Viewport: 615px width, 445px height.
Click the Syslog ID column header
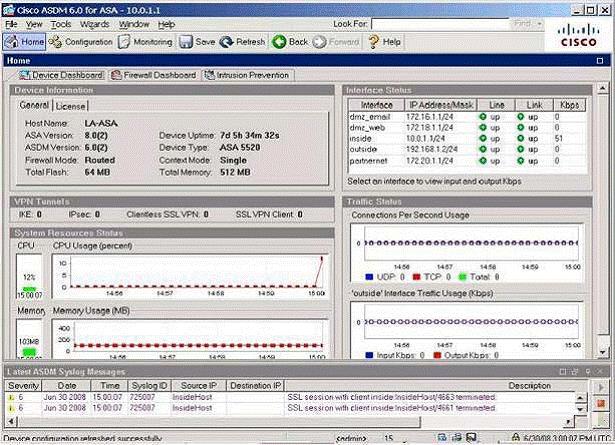point(149,386)
